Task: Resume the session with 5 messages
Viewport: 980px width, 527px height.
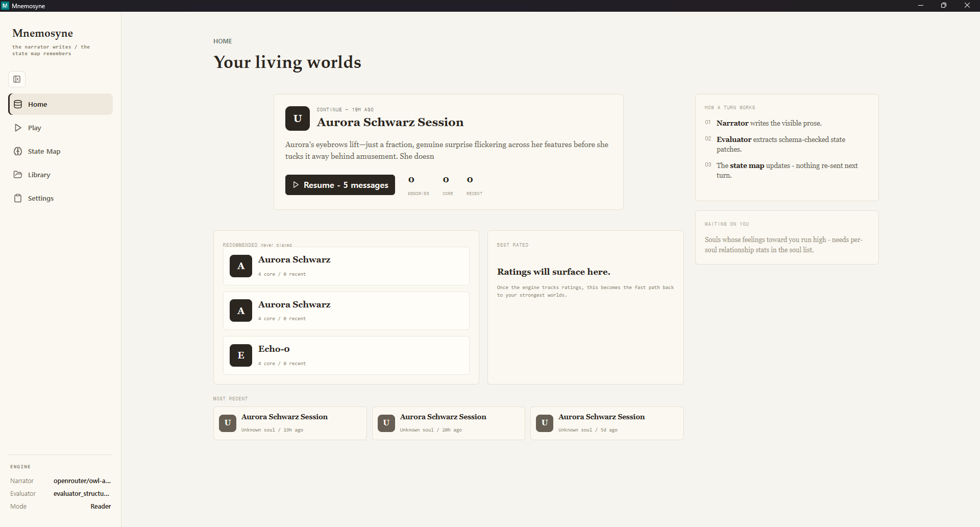Action: (x=340, y=185)
